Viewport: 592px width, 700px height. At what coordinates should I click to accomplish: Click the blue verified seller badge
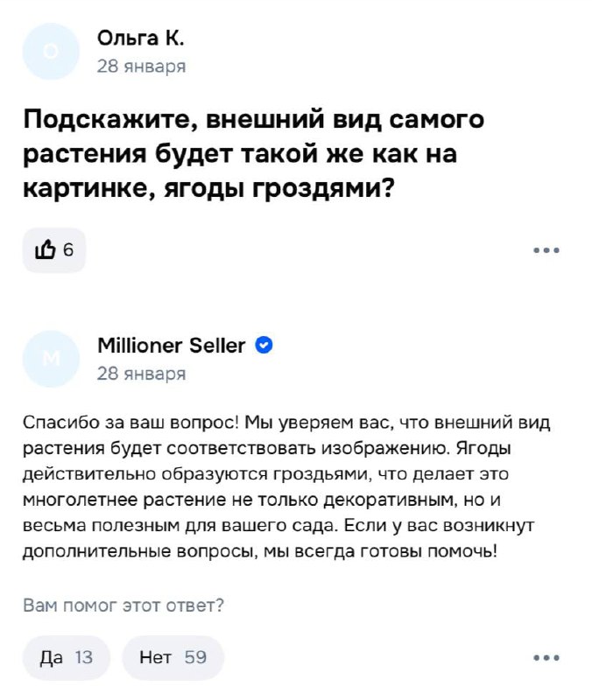[x=263, y=346]
